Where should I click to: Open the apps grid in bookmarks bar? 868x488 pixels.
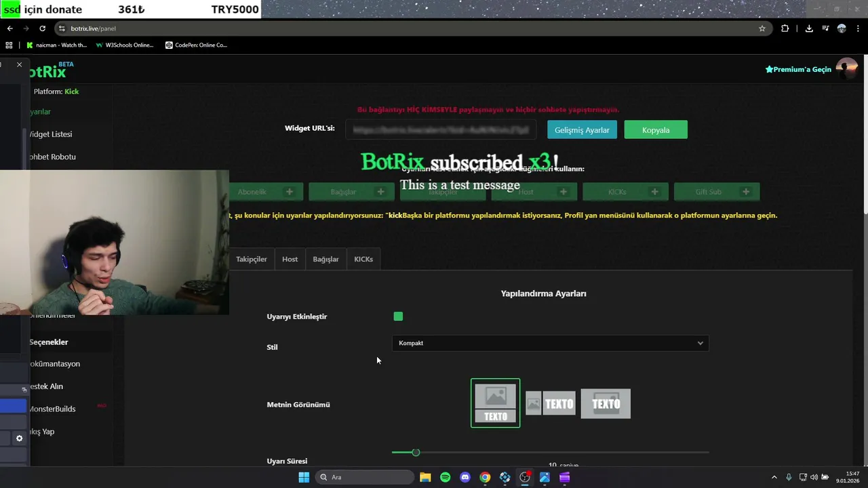[x=9, y=45]
